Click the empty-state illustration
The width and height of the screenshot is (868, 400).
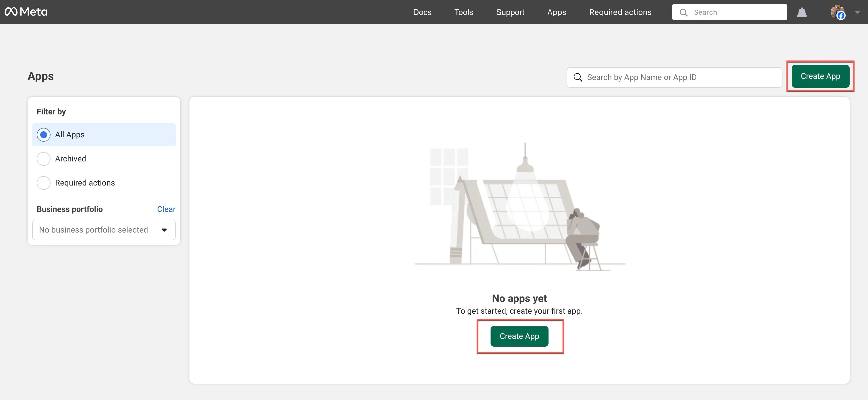[x=520, y=207]
